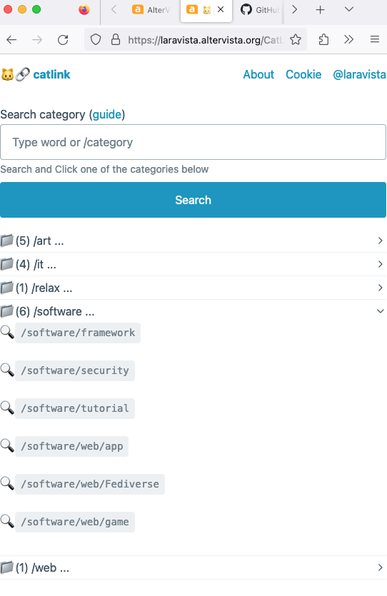
Task: Click the Firefox reload page icon
Action: coord(63,40)
